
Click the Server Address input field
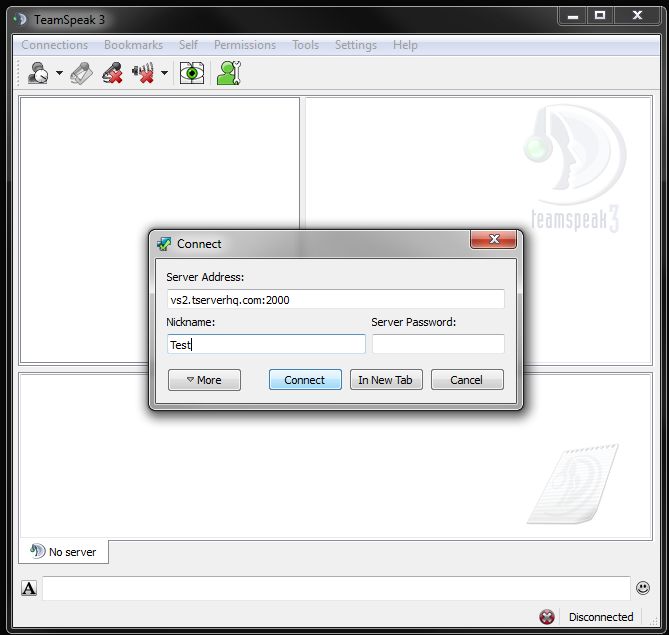336,299
